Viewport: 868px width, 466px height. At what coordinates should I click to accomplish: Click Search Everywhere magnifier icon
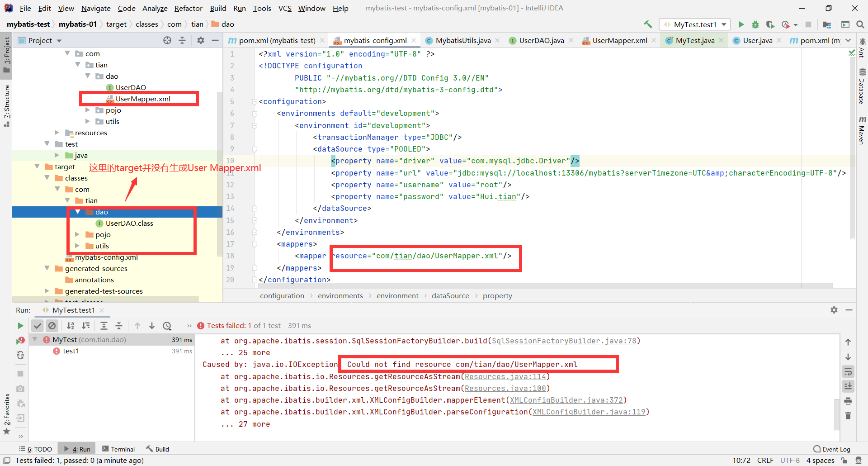860,24
